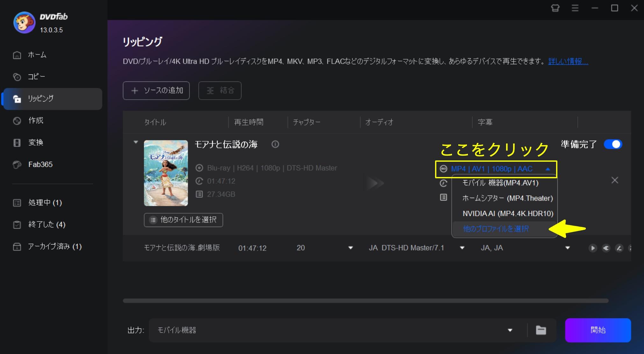Start ripping with the 開始 button

click(598, 330)
